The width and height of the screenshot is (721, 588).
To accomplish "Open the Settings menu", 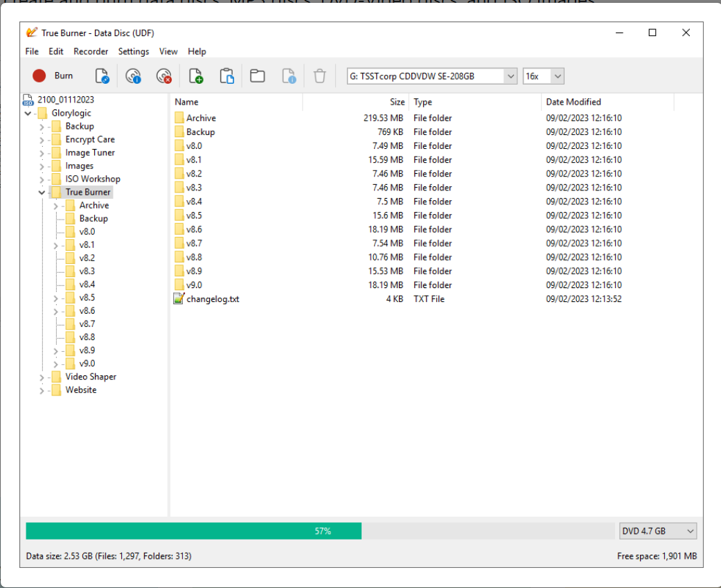I will [133, 51].
